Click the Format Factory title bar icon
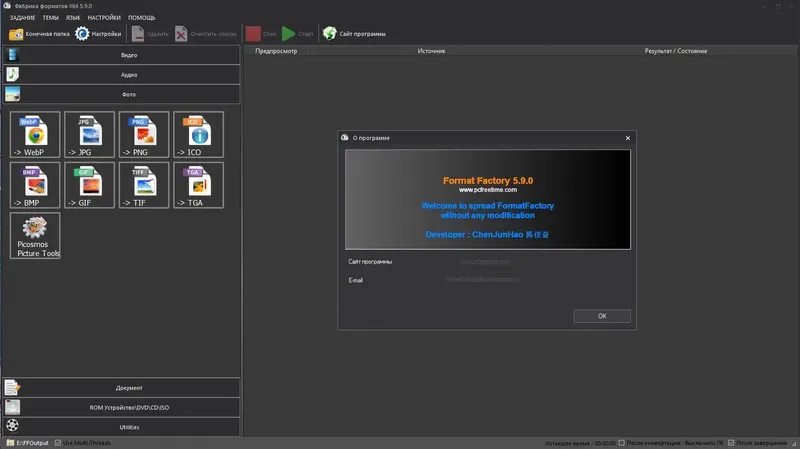The width and height of the screenshot is (800, 449). click(7, 6)
